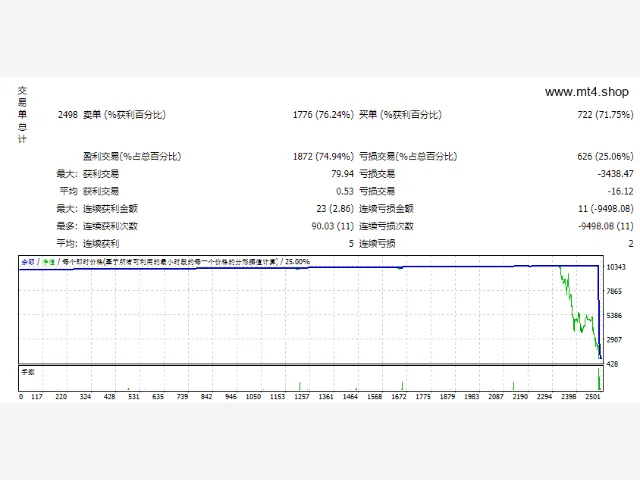The image size is (640, 480).
Task: Click the 连续亏损 label in the last row
Action: point(377,244)
